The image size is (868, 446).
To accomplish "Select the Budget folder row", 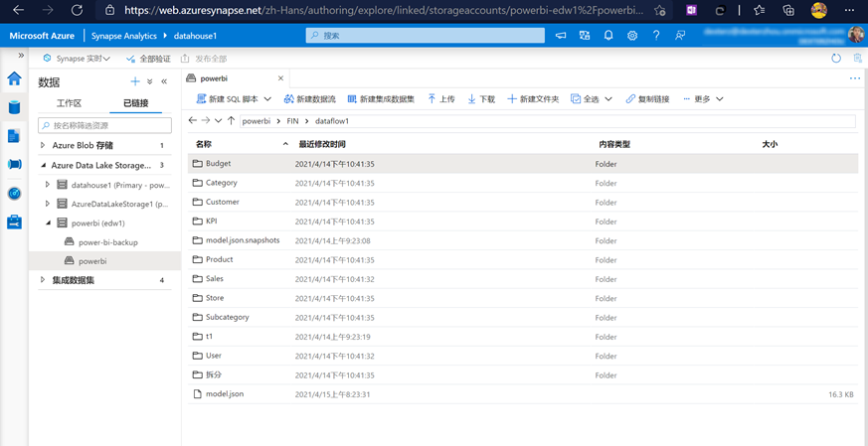I will pos(523,163).
